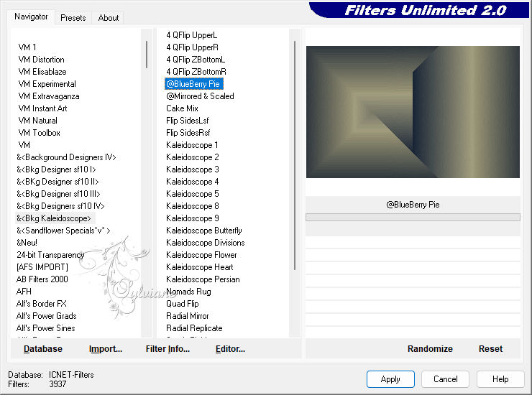
Task: Select Alf's Border FX category
Action: (x=42, y=304)
